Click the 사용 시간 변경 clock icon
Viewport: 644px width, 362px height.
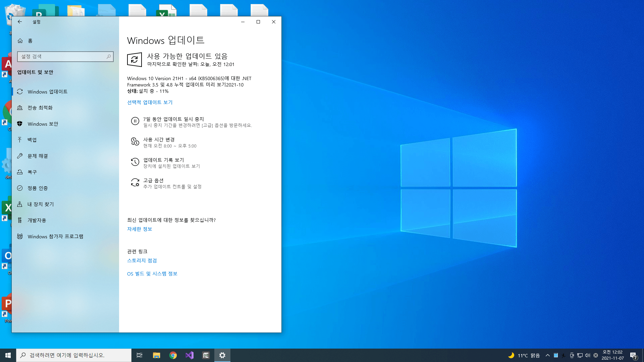point(135,142)
